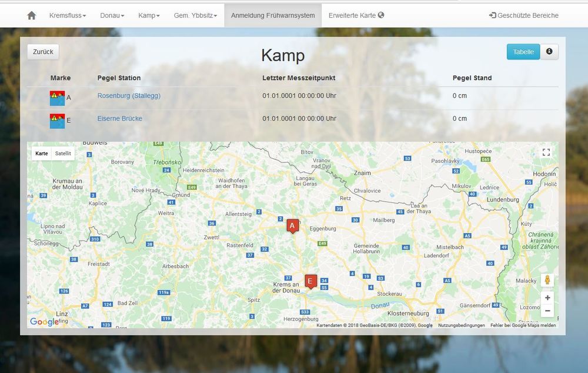Open the Rosenburg (Stallegg) station link

coord(129,95)
